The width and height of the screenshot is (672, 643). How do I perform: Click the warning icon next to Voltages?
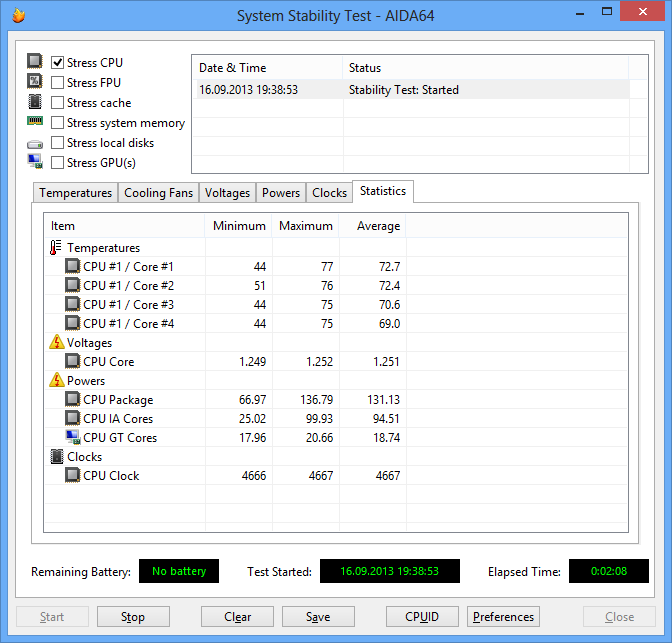(57, 342)
